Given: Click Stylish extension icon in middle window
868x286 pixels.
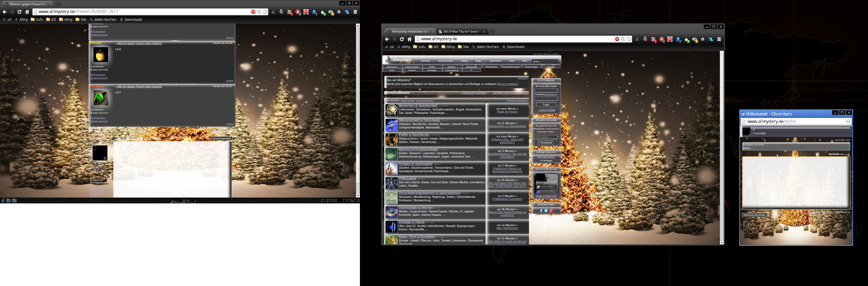Looking at the screenshot, I should click(653, 39).
